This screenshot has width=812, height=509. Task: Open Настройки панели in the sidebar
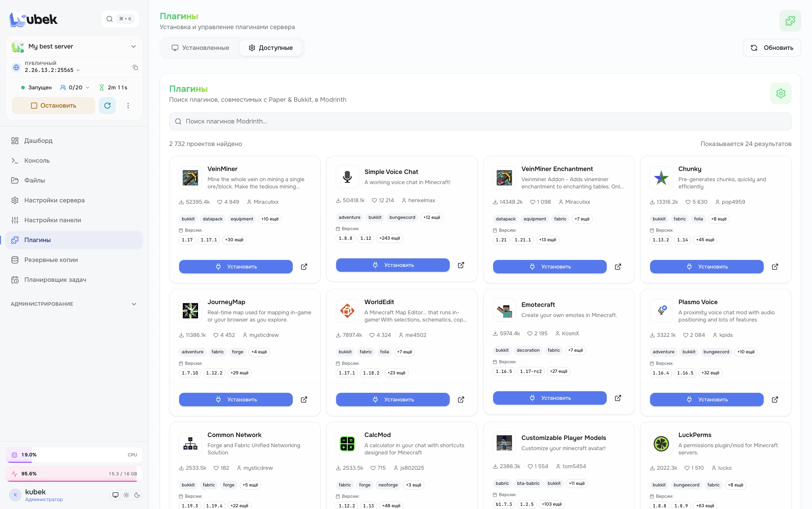pyautogui.click(x=74, y=220)
